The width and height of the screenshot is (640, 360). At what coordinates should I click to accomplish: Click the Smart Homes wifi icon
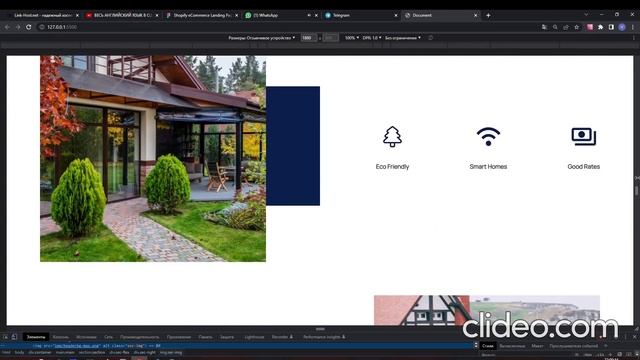488,136
